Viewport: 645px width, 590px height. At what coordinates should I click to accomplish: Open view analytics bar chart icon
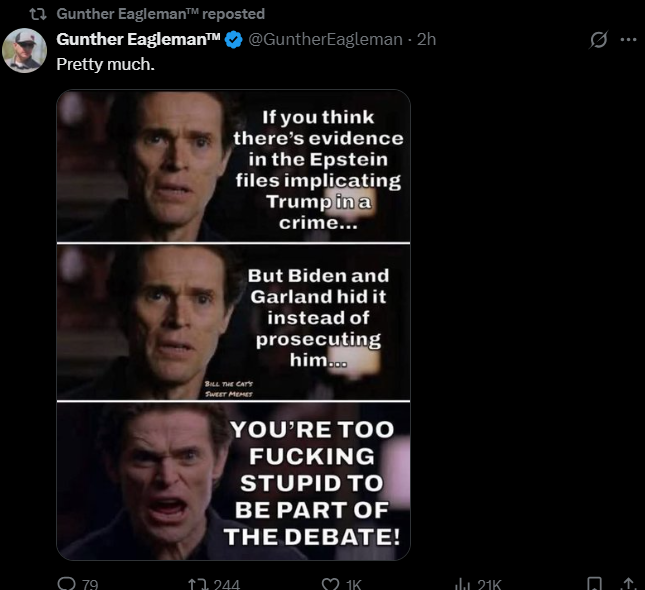click(x=462, y=584)
